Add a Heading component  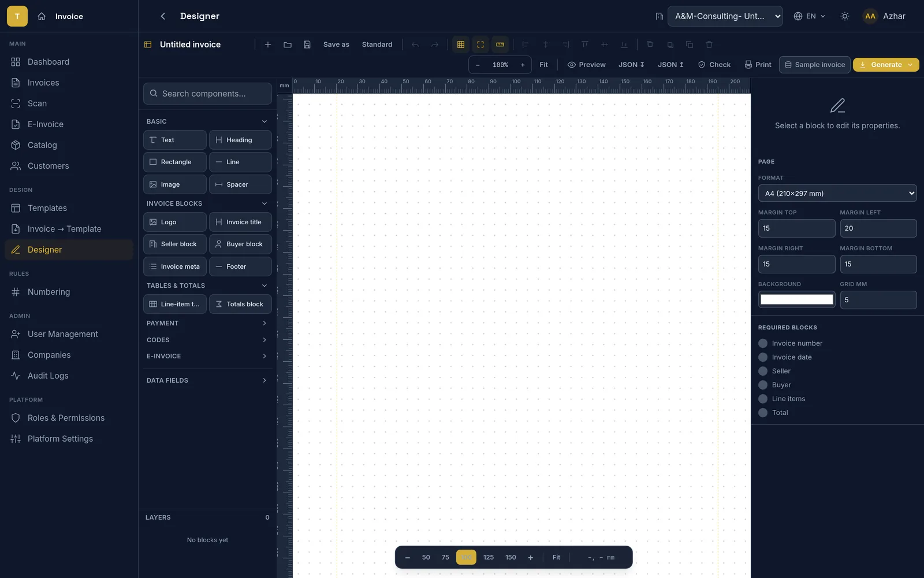(240, 140)
